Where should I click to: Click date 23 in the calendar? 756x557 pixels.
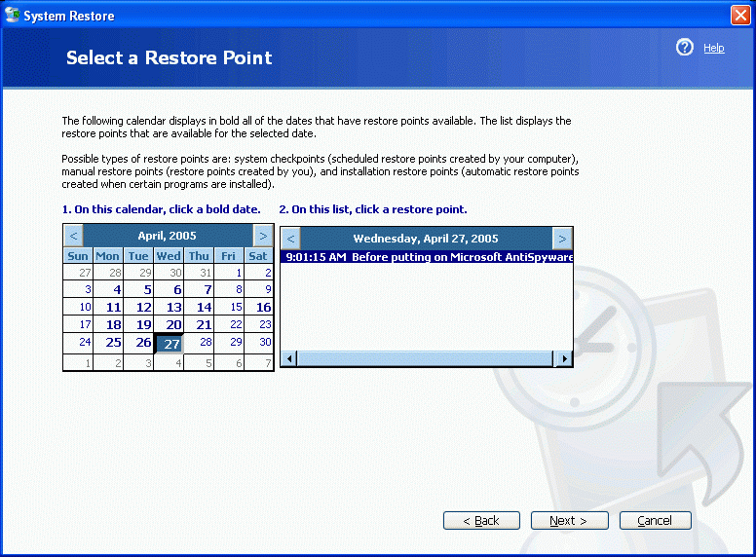[x=259, y=324]
